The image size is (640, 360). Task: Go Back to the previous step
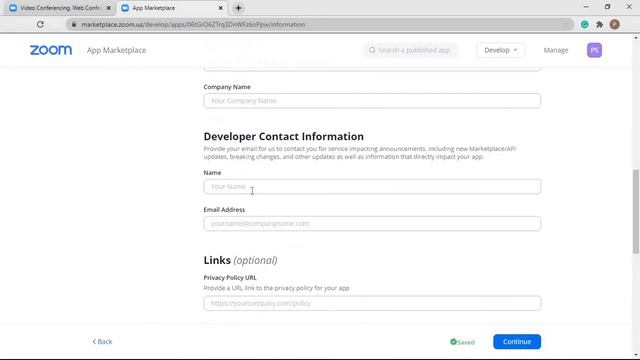102,342
